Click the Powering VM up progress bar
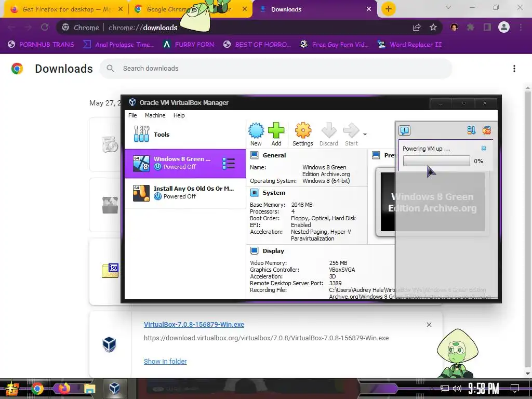This screenshot has height=399, width=532. point(436,161)
